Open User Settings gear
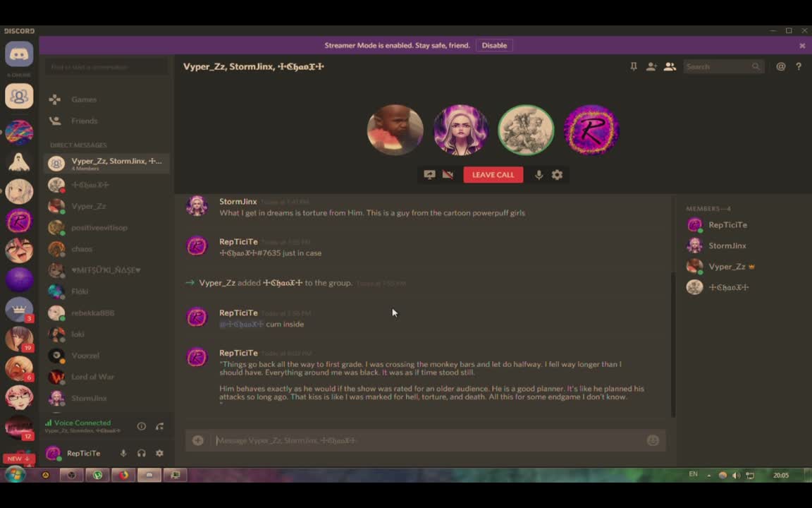Image resolution: width=812 pixels, height=508 pixels. (159, 453)
